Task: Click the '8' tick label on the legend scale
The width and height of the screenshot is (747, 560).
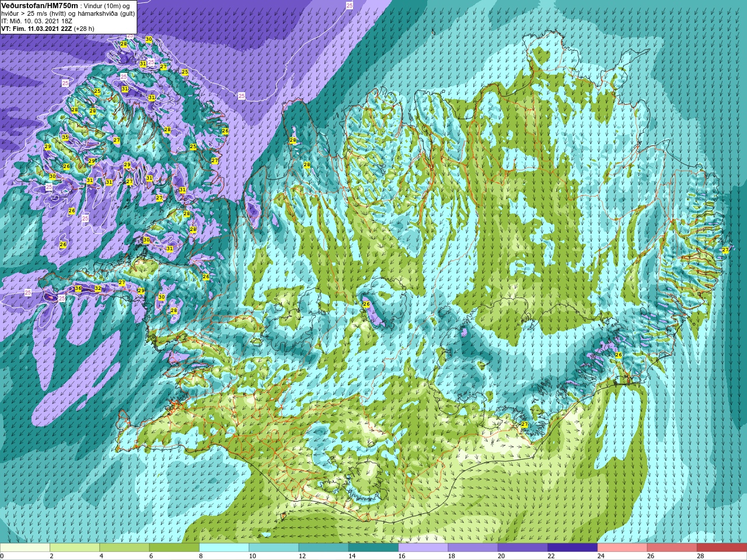Action: 201,556
